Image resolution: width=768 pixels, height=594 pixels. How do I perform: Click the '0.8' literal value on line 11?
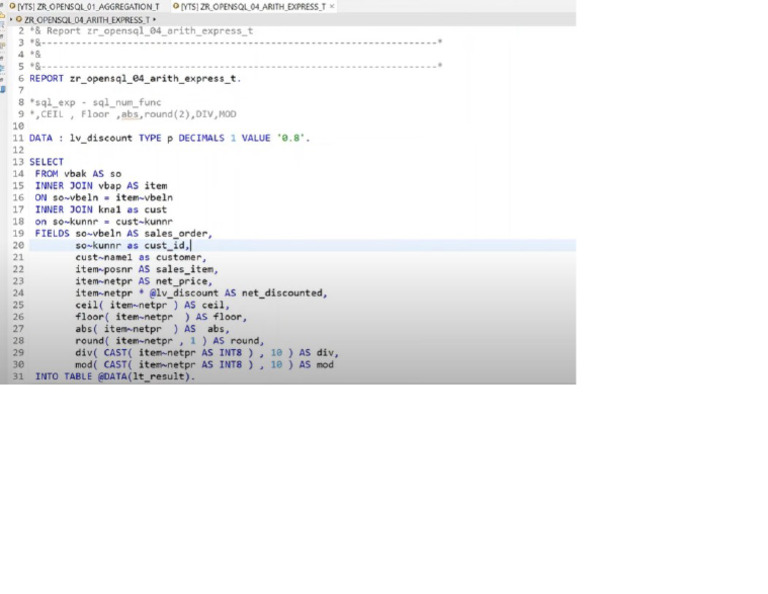click(291, 138)
